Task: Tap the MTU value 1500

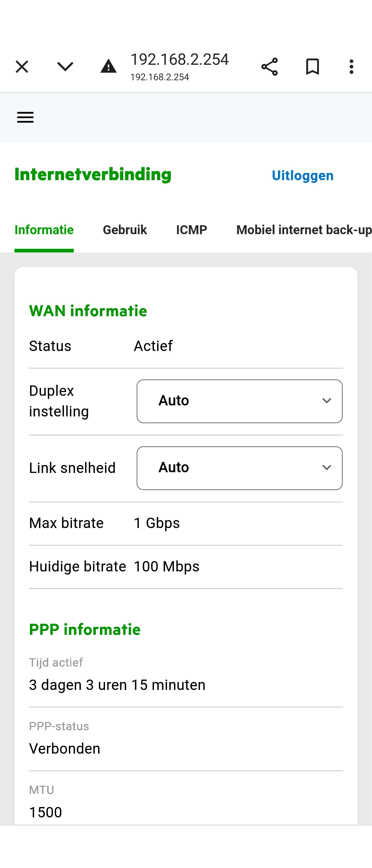Action: (45, 812)
